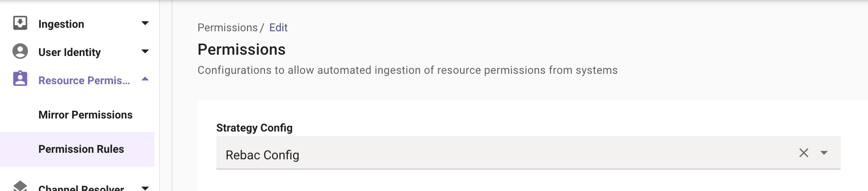Collapse the Resource Permissions section arrow
This screenshot has height=191, width=868.
145,79
